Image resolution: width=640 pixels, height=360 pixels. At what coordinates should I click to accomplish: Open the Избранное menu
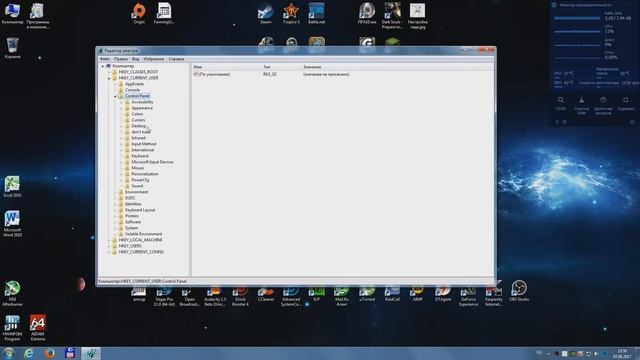coord(153,59)
